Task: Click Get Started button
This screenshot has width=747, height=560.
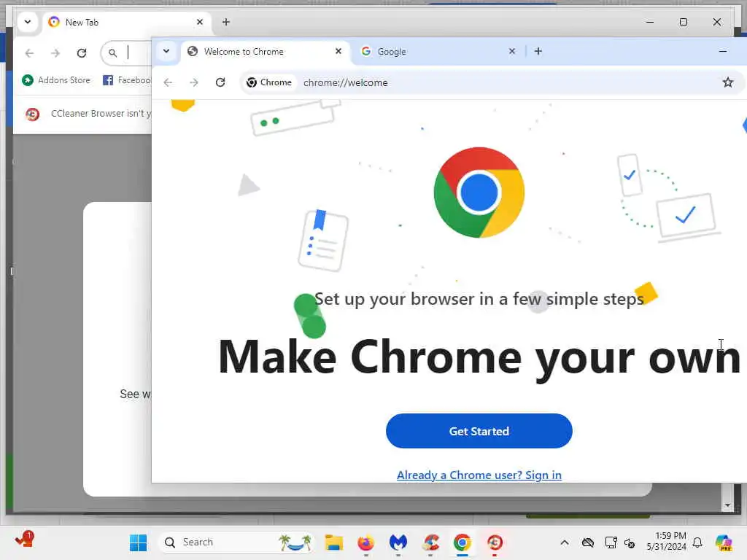Action: coord(479,431)
